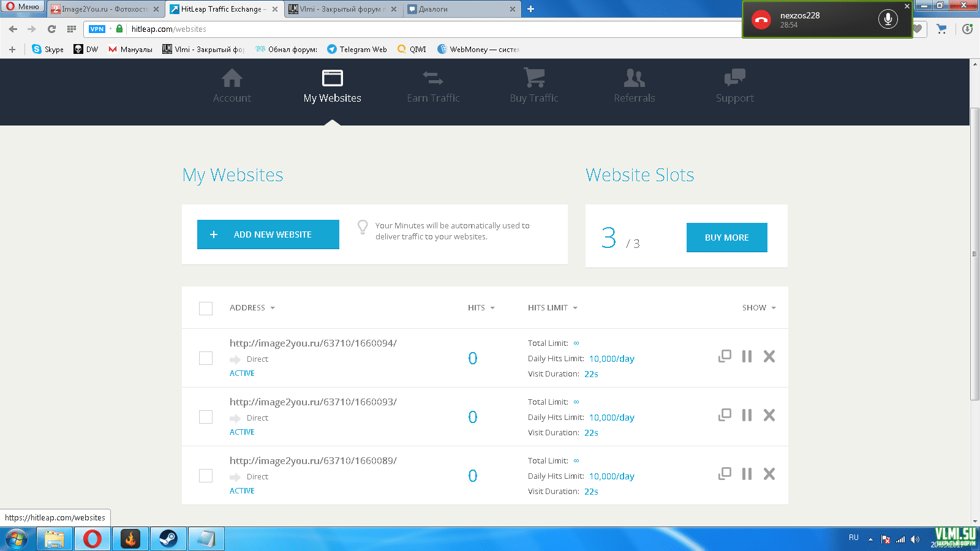Click the ADD NEW WEBSITE button

tap(268, 234)
